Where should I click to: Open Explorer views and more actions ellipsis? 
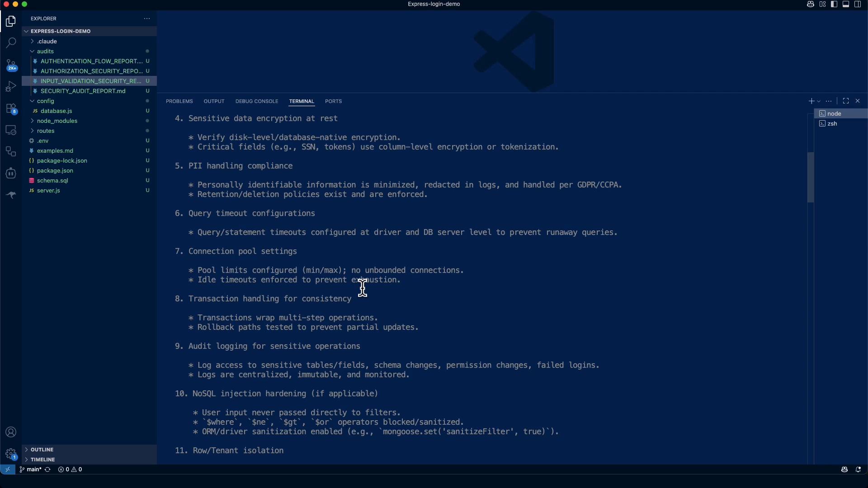[x=147, y=19]
